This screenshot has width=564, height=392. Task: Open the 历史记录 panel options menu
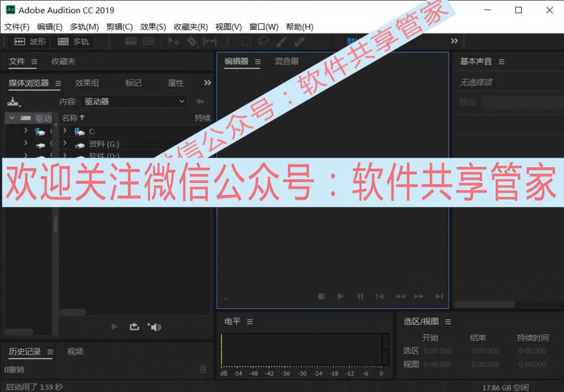pos(50,352)
